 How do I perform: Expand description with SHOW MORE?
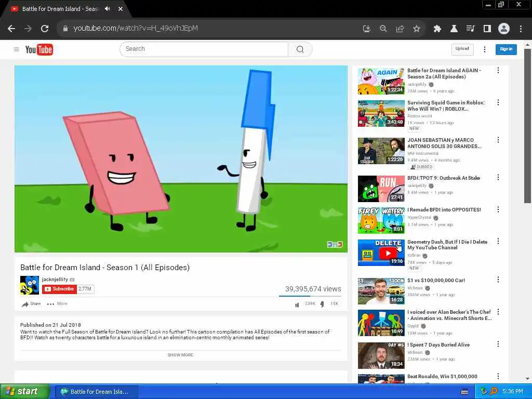[x=180, y=355]
